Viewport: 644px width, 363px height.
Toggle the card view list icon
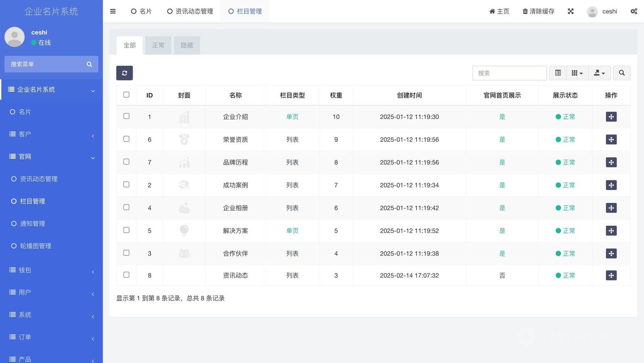[558, 73]
